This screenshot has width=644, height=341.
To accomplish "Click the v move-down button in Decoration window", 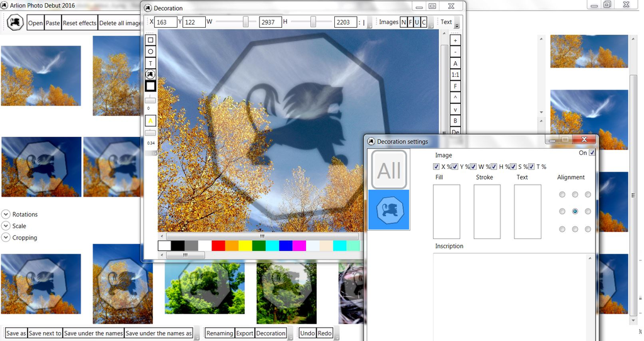I will click(x=455, y=110).
